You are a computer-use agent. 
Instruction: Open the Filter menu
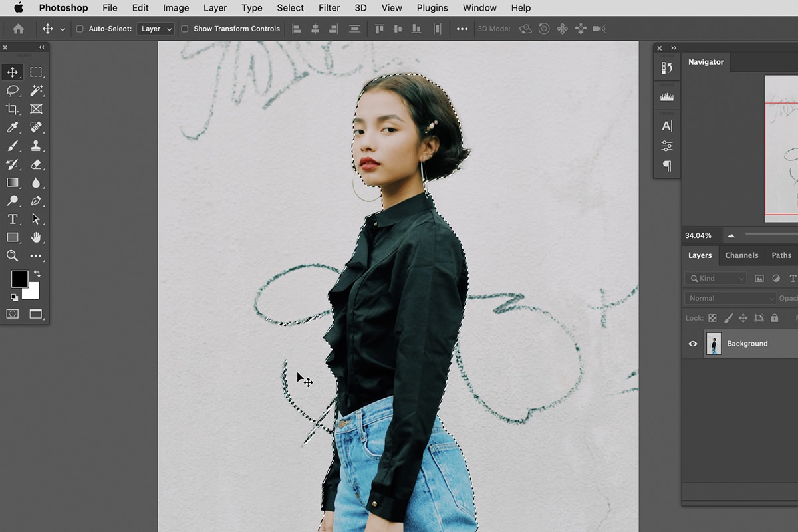(x=329, y=8)
